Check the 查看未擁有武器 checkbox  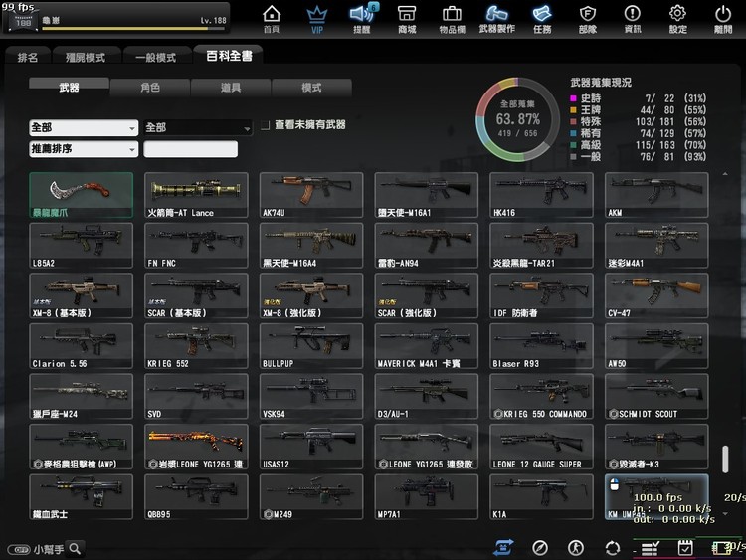pyautogui.click(x=265, y=125)
